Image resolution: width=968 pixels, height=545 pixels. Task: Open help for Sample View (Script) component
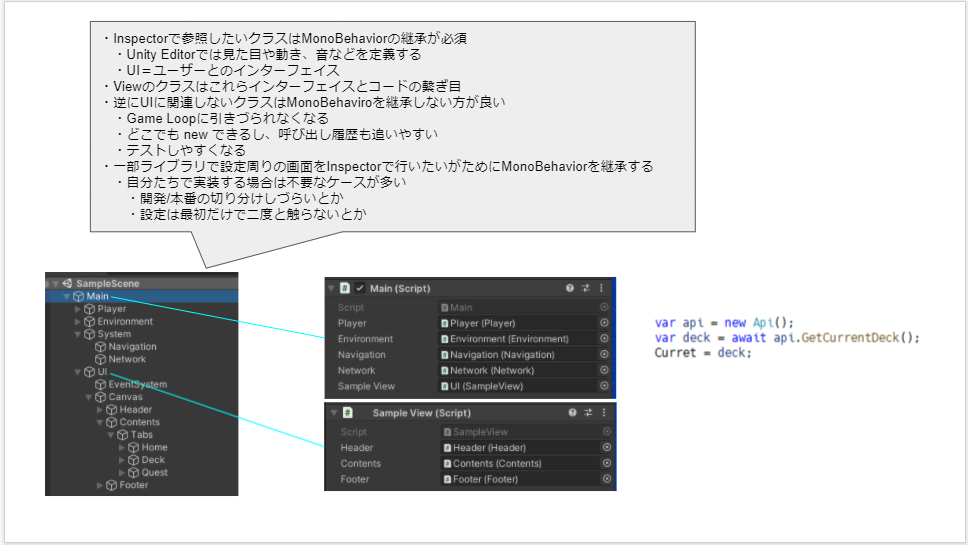click(572, 412)
